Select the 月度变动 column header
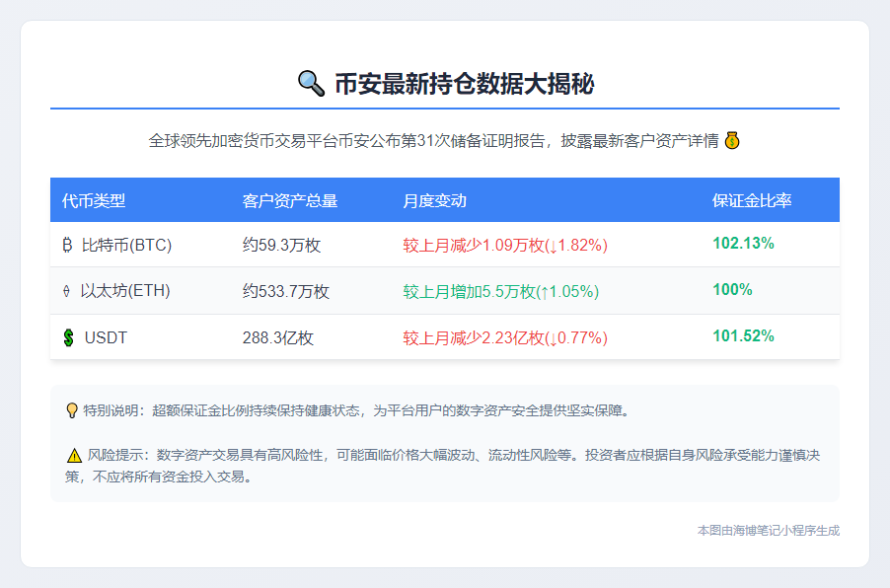Image resolution: width=890 pixels, height=588 pixels. coord(434,200)
